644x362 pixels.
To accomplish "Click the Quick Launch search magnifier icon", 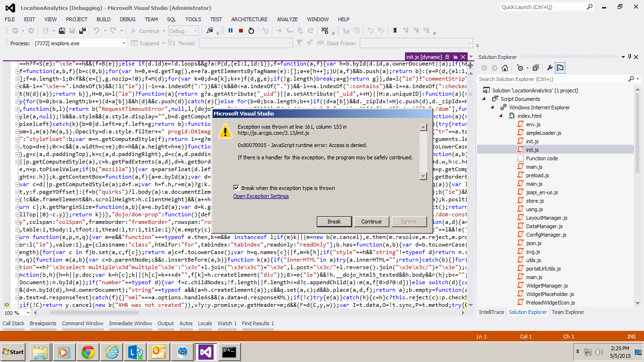I will pos(590,7).
